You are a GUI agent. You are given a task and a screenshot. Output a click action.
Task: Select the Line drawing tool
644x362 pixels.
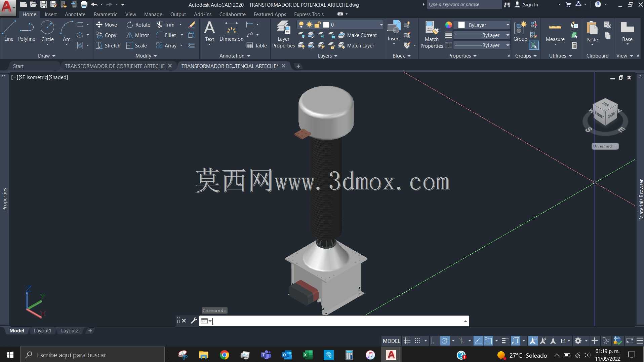(x=9, y=31)
